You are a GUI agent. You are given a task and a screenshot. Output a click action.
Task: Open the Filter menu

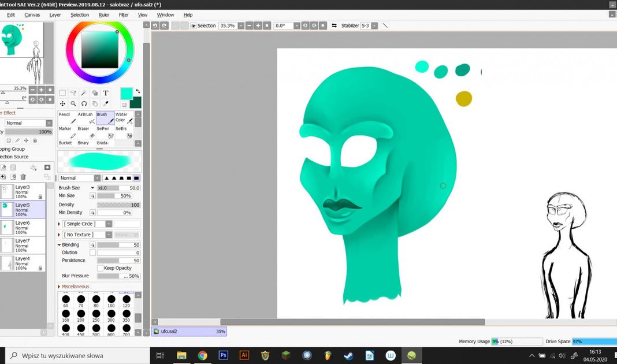pos(124,15)
